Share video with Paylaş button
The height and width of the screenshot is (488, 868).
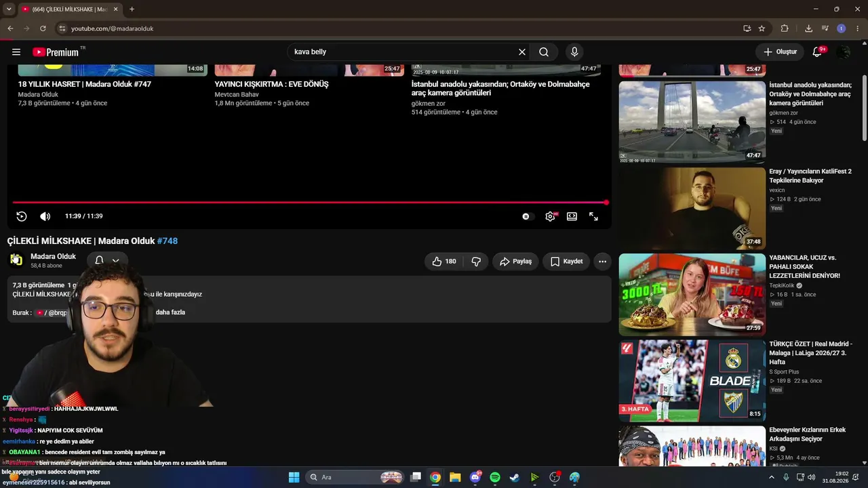point(515,262)
